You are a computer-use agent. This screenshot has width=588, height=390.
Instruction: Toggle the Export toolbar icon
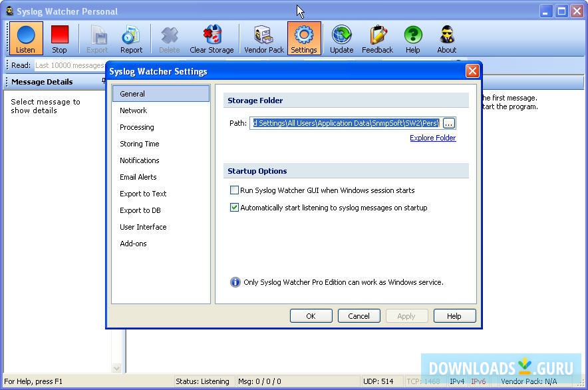click(97, 38)
